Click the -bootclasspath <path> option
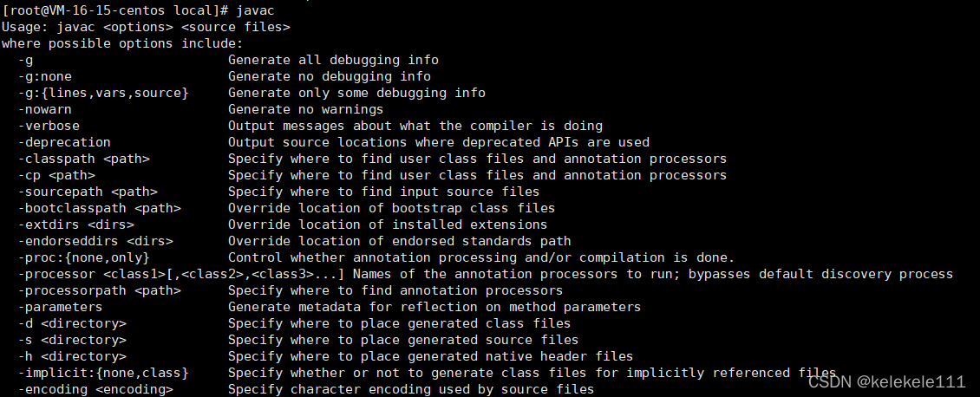980x397 pixels. (x=99, y=208)
